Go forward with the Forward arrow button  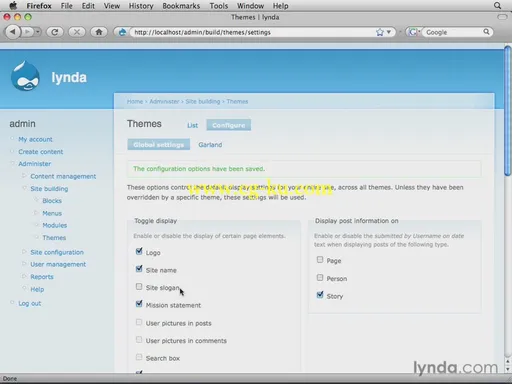(28, 32)
